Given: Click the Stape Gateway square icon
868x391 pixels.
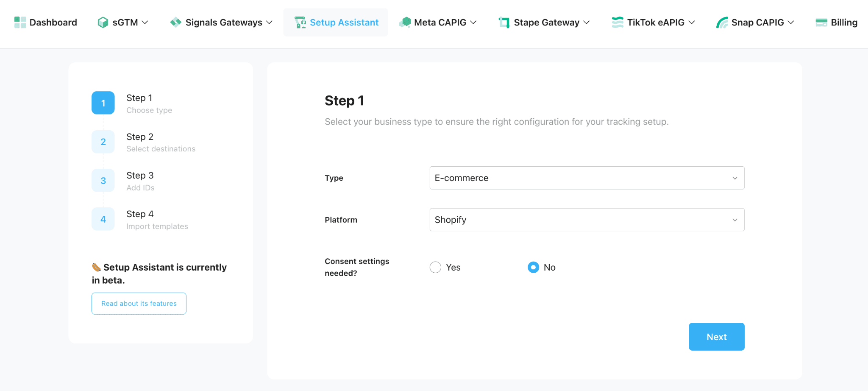Looking at the screenshot, I should click(x=504, y=22).
